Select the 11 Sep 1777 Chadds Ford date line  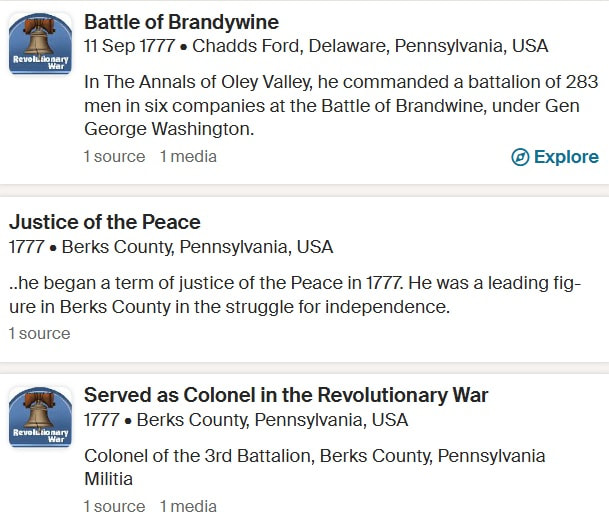click(316, 46)
